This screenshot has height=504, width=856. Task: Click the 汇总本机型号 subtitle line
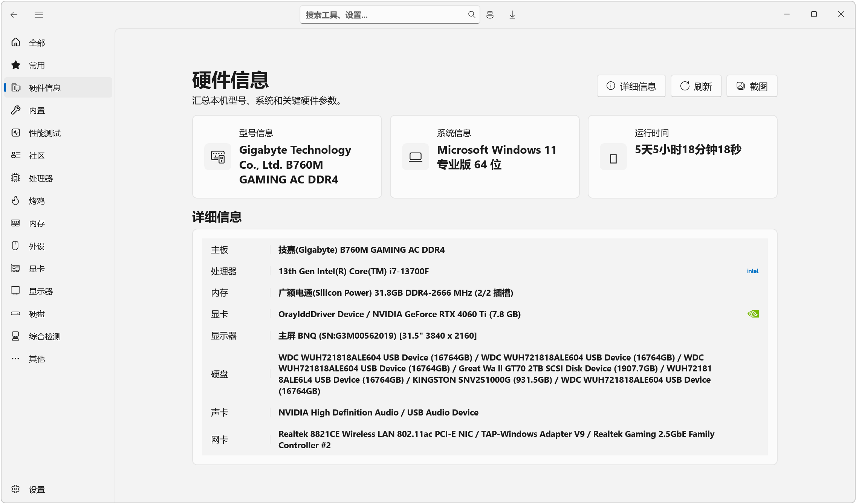[268, 101]
